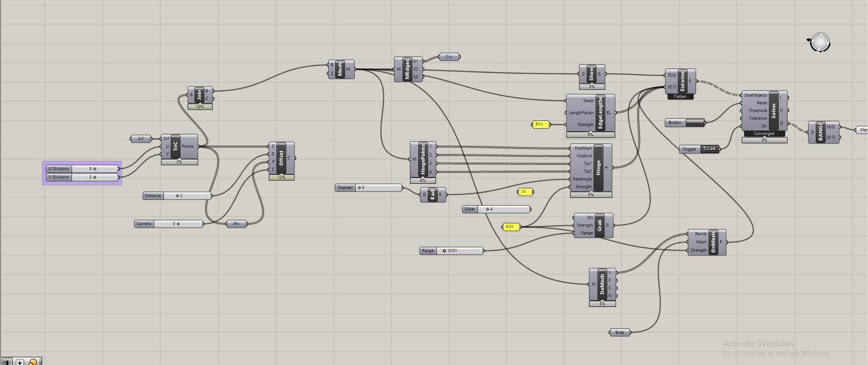
Task: Click the Range slider showing 10.01
Action: [x=460, y=251]
